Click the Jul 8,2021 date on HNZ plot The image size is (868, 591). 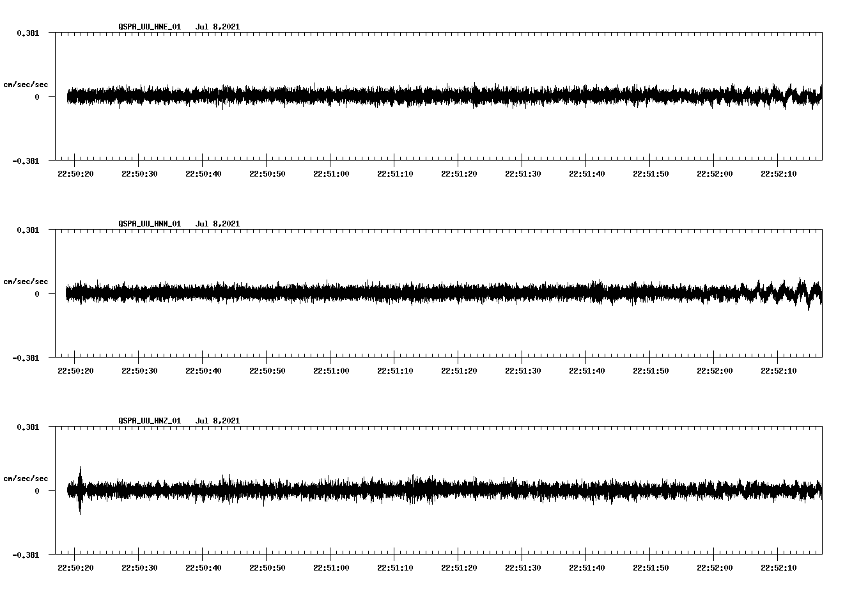(x=217, y=421)
